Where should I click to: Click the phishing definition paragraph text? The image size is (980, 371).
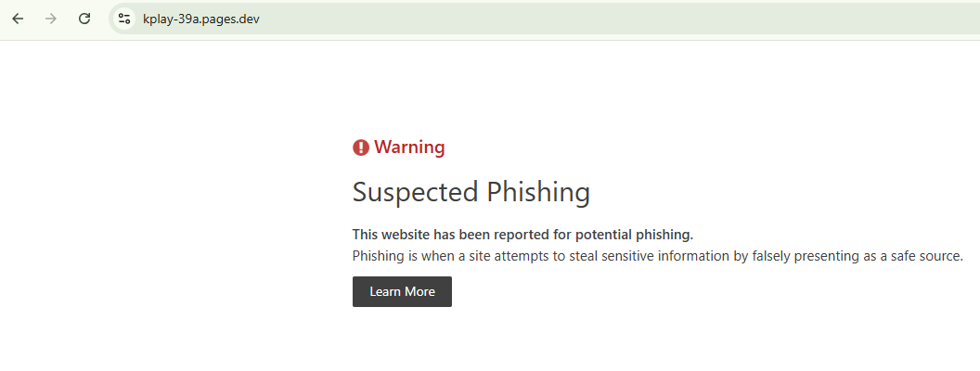(657, 256)
